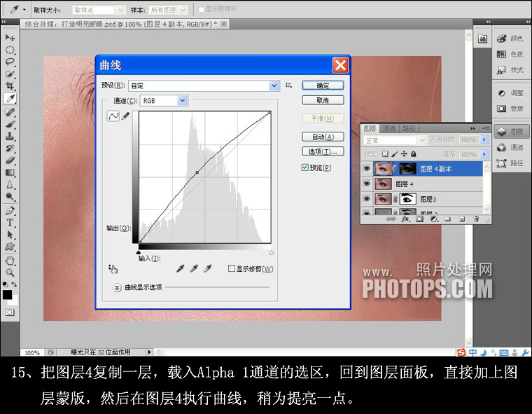This screenshot has width=532, height=414.
Task: Switch to the 路径 tab in layers panel
Action: [409, 128]
